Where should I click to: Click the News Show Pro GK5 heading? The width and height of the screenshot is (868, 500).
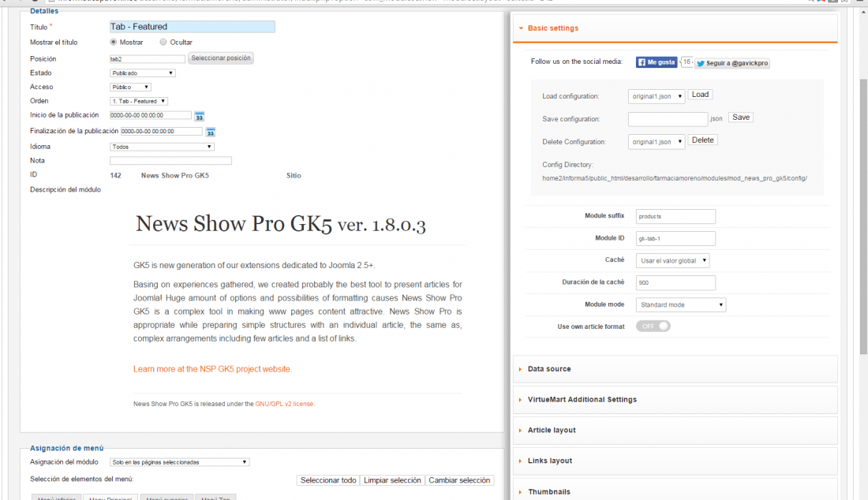(281, 224)
